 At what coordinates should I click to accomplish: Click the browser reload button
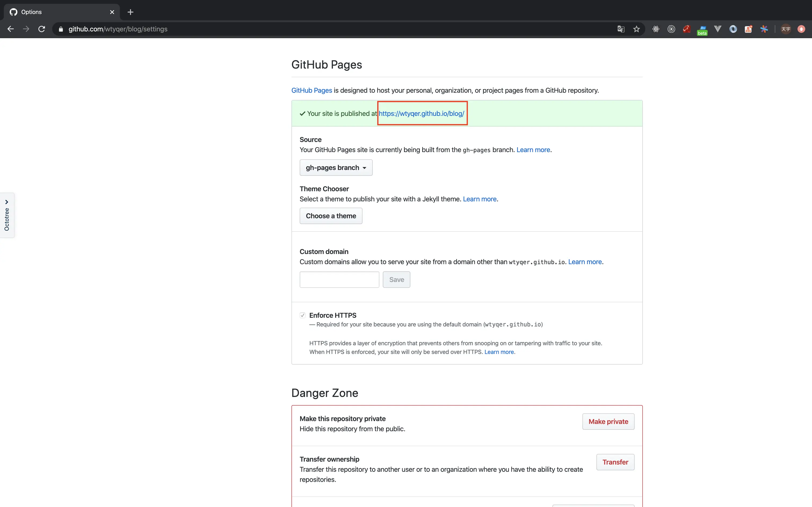42,29
